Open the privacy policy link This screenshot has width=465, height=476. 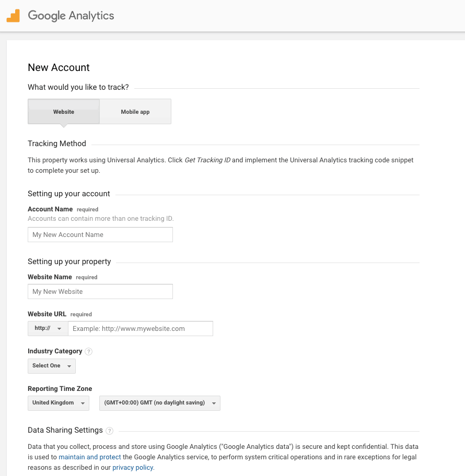coord(132,467)
